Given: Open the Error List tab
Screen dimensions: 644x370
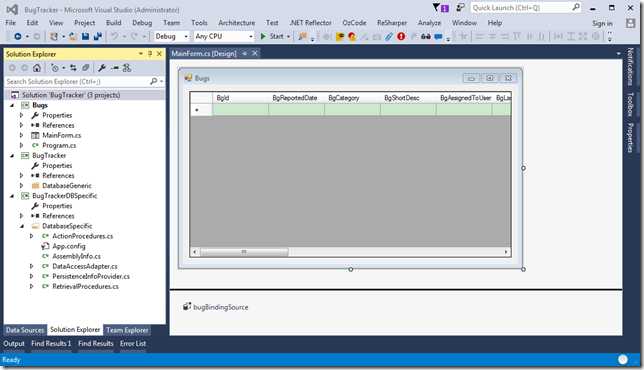Looking at the screenshot, I should point(133,343).
